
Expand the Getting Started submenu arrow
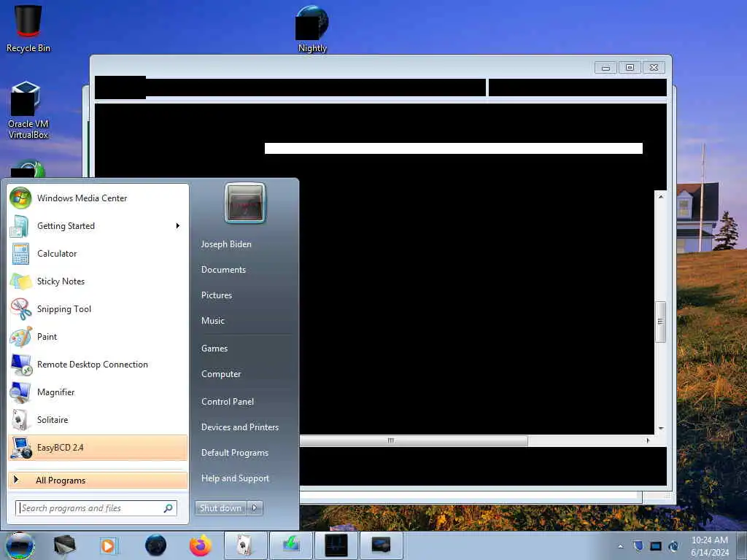tap(178, 226)
